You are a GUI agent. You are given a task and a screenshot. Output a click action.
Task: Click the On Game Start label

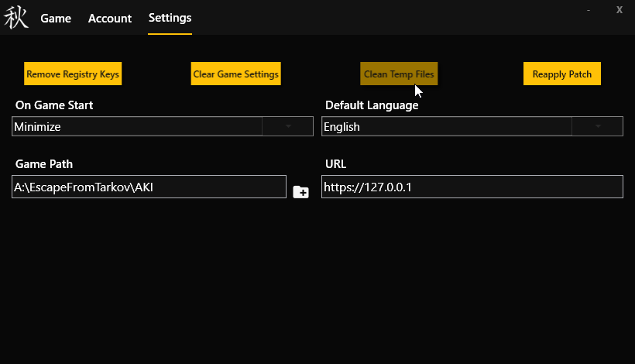pyautogui.click(x=54, y=105)
